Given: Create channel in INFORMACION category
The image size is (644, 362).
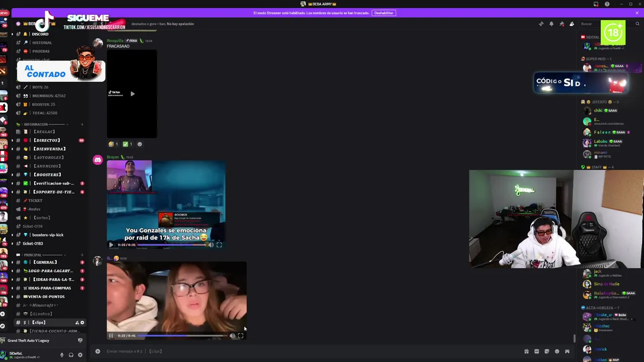Looking at the screenshot, I should (82, 124).
